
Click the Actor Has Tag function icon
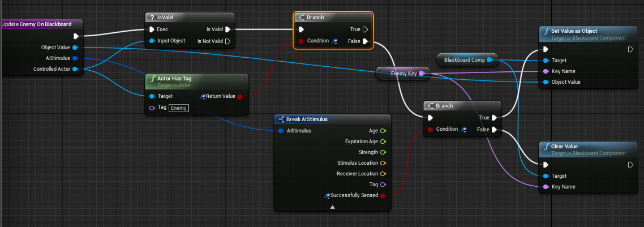pyautogui.click(x=152, y=79)
